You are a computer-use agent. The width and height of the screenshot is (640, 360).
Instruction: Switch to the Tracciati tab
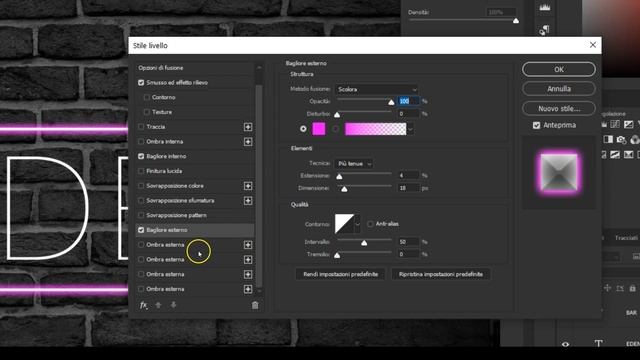click(626, 238)
